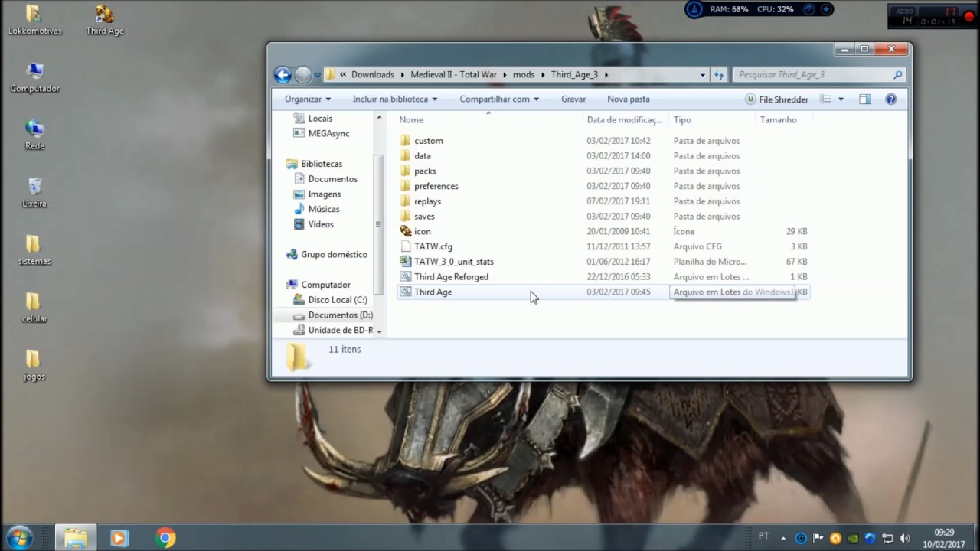
Task: Open the Windows Start button
Action: 19,537
